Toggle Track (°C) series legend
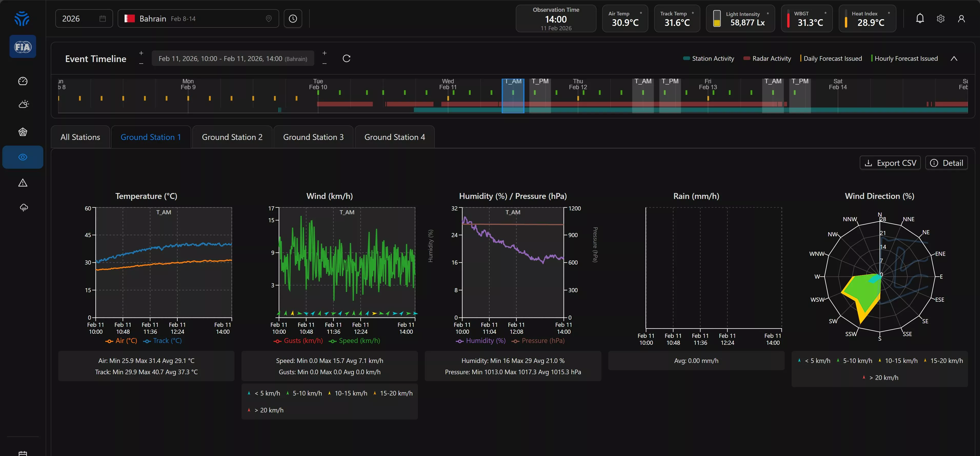Image resolution: width=980 pixels, height=456 pixels. pyautogui.click(x=163, y=341)
